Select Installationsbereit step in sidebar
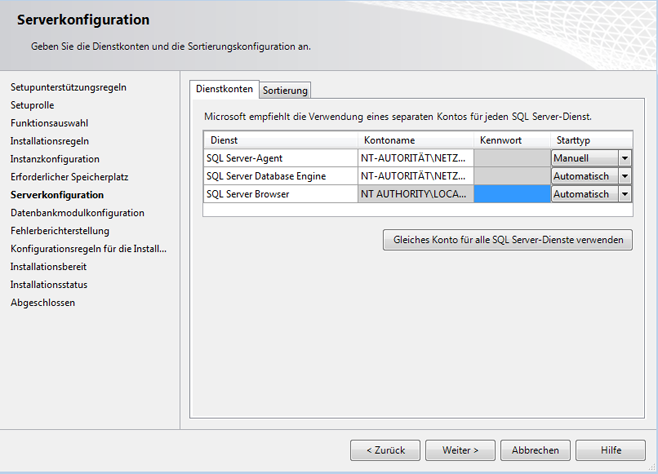 pos(48,267)
